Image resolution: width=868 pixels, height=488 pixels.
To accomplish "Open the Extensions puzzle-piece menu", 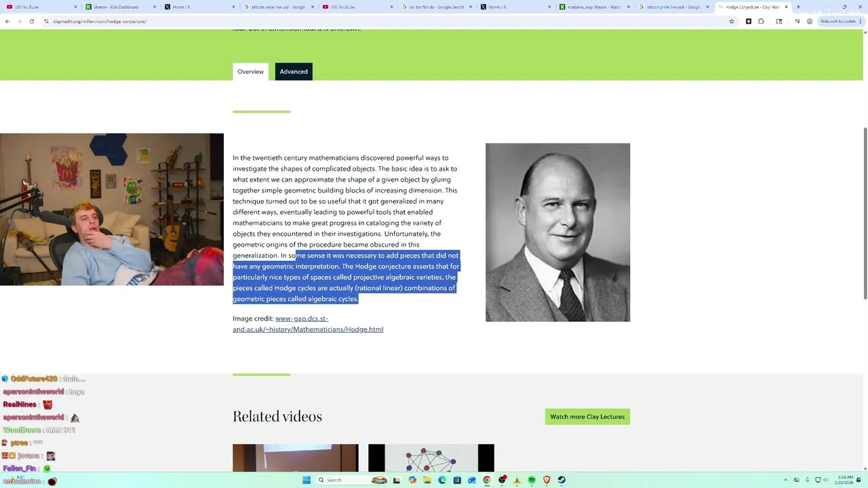I will pos(761,21).
